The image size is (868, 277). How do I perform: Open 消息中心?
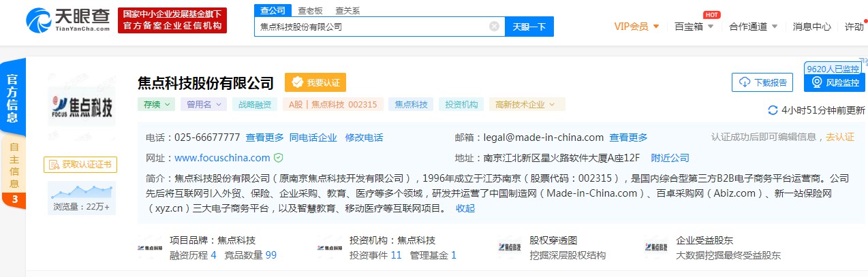811,27
